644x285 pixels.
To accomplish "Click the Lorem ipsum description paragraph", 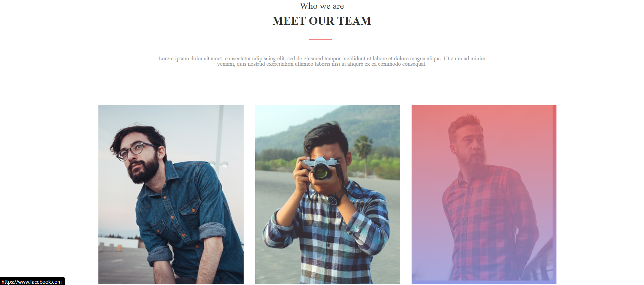I will pyautogui.click(x=322, y=61).
